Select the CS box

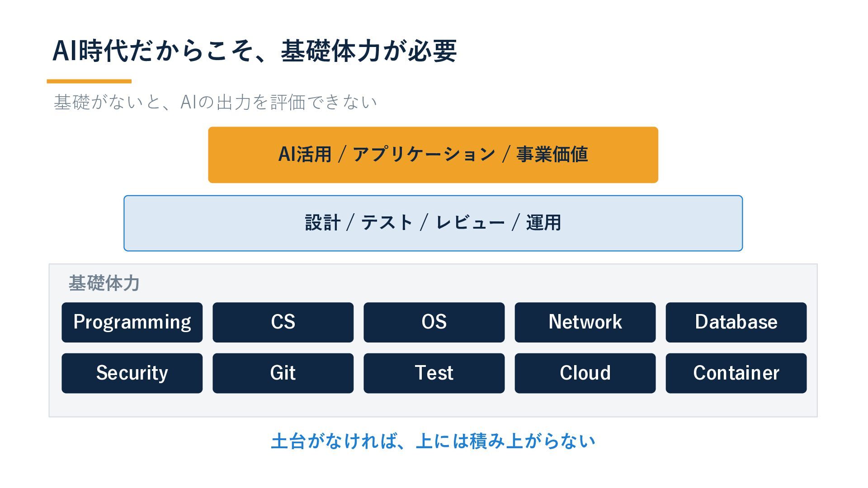click(283, 322)
